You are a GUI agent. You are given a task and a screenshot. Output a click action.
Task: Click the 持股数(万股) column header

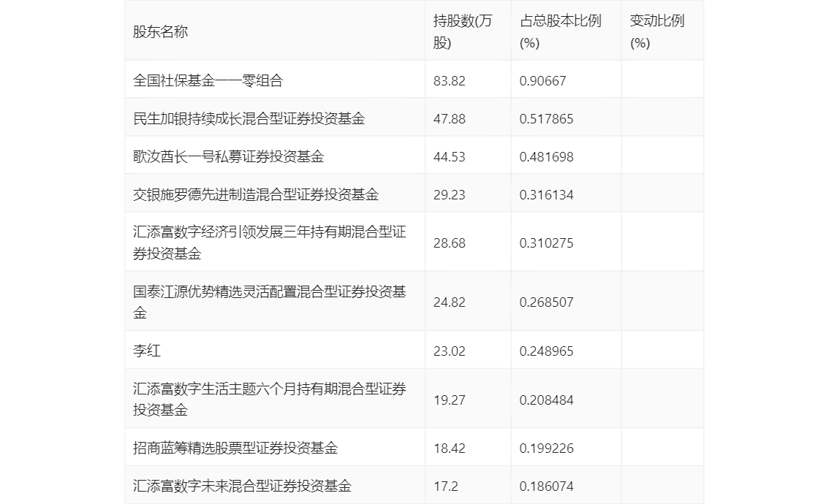click(463, 31)
